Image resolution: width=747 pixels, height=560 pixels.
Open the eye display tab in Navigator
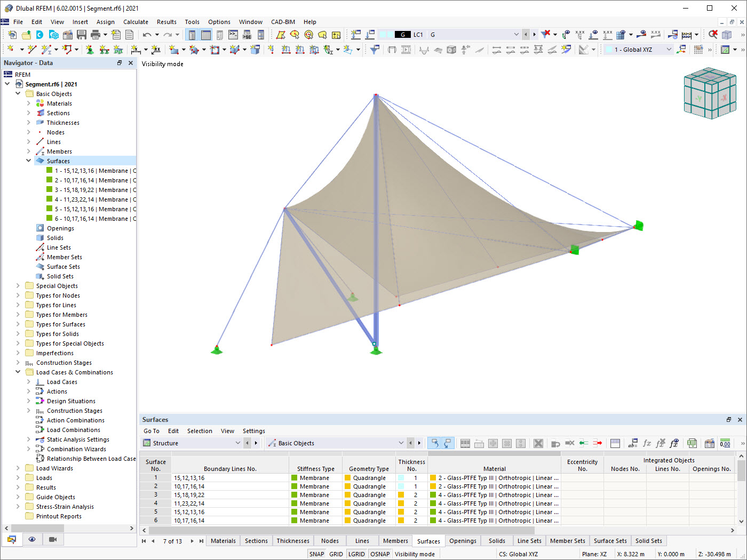32,540
